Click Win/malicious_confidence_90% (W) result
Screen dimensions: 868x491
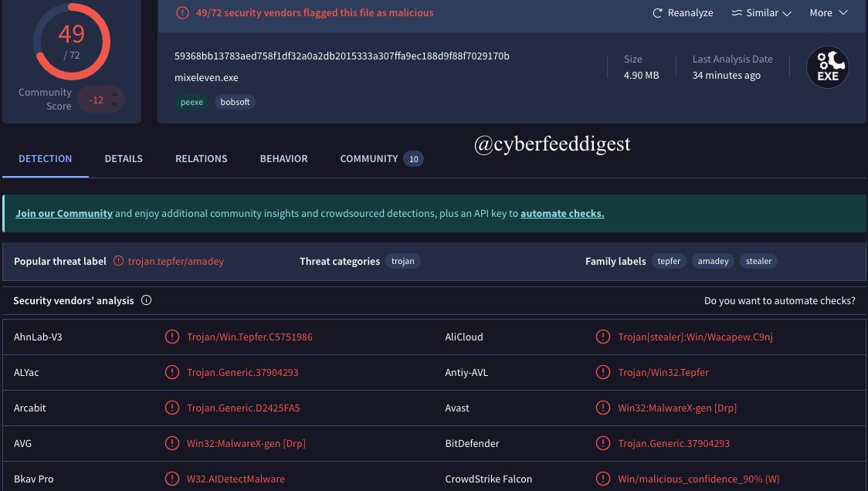(x=699, y=479)
